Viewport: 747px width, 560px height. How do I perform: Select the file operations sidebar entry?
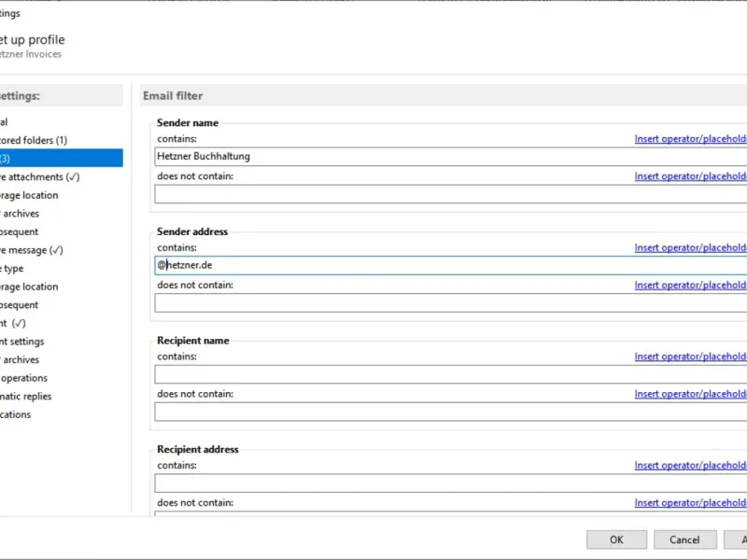23,378
